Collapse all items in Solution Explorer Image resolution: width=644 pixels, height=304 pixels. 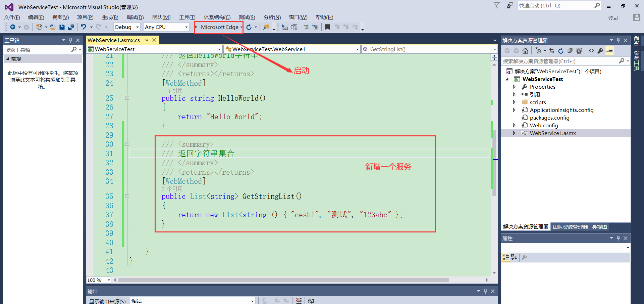(x=570, y=50)
